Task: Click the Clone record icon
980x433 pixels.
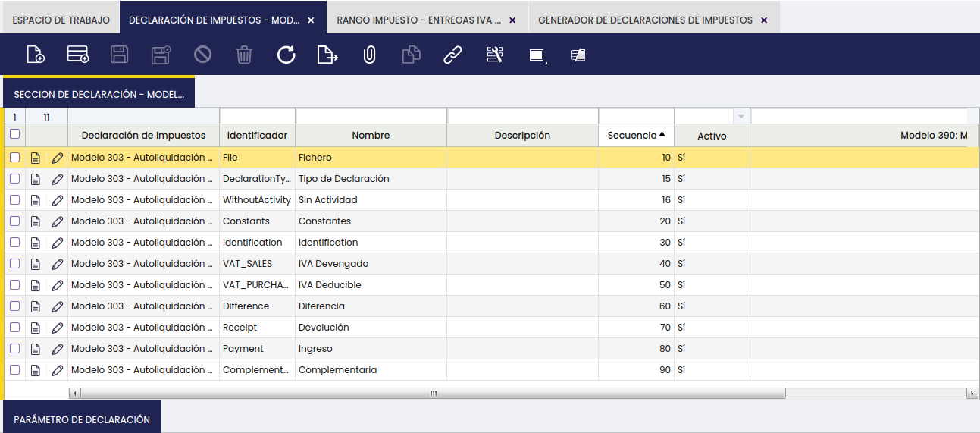Action: click(x=411, y=55)
